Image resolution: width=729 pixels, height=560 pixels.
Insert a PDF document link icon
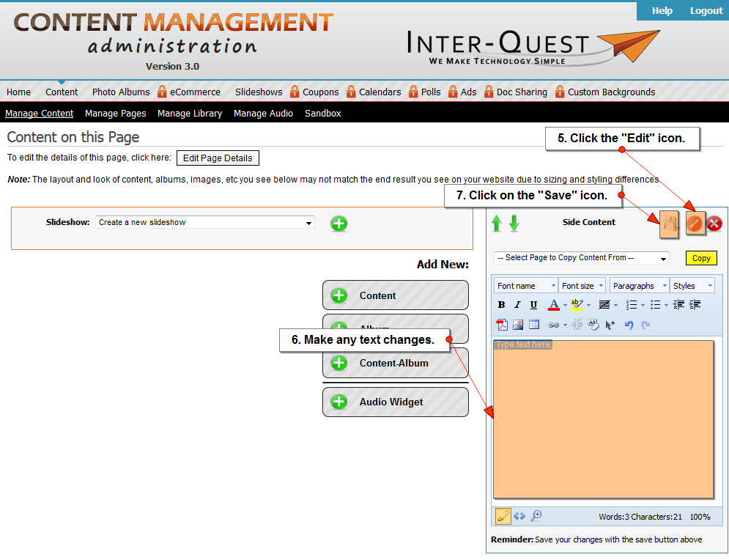502,325
